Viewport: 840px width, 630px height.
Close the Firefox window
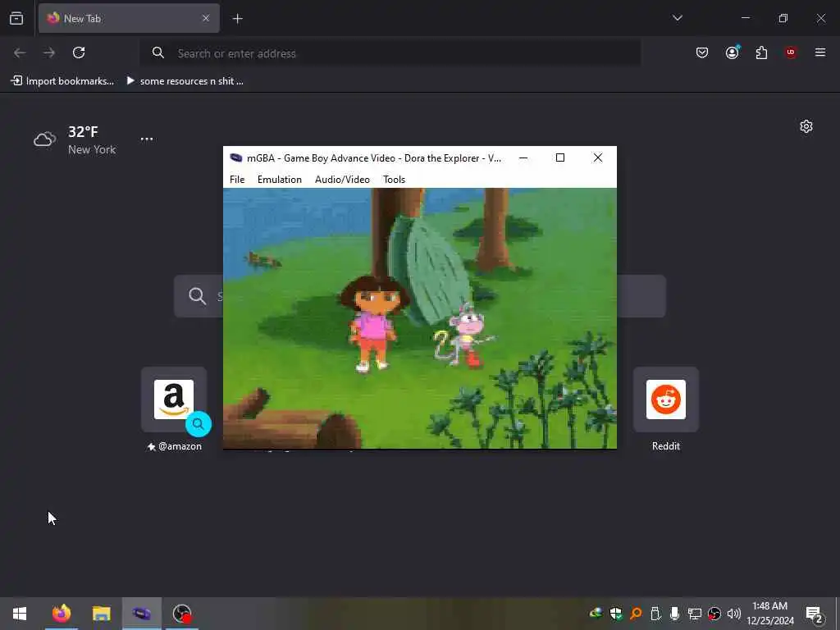click(820, 18)
